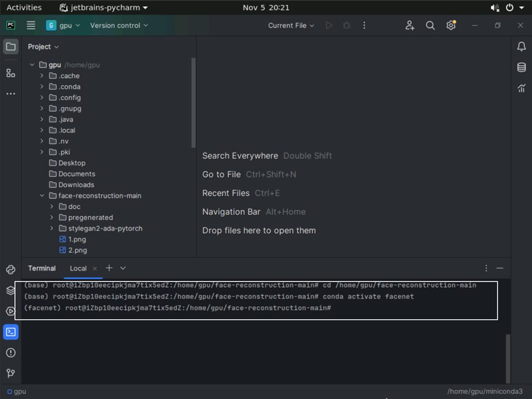Image resolution: width=532 pixels, height=399 pixels.
Task: Open the Services tool window
Action: tap(11, 311)
